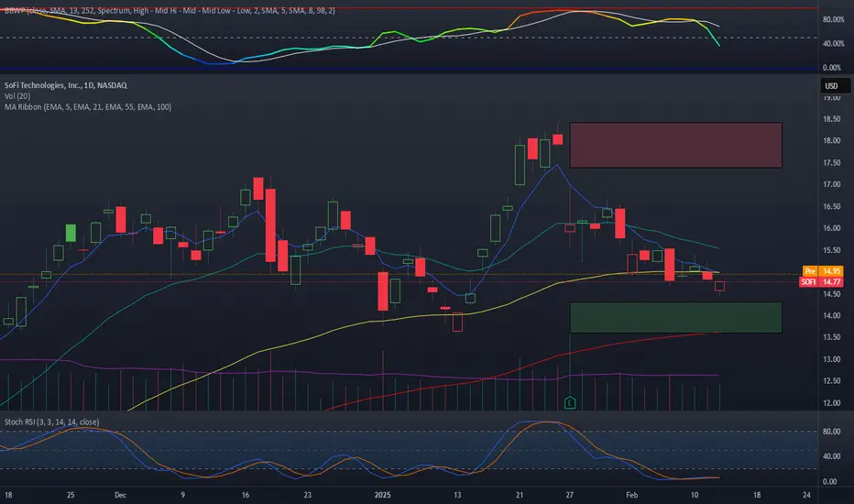
Task: Click the 40.00% label on BBWP scale
Action: [x=833, y=44]
